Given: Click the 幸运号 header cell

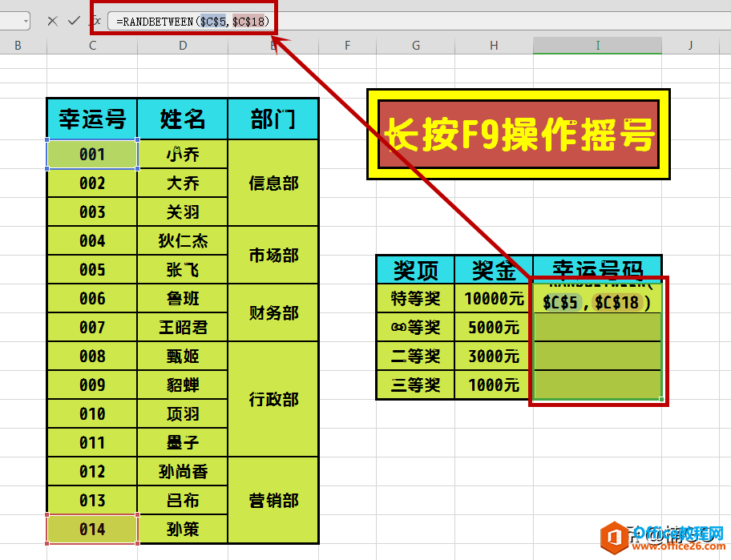Looking at the screenshot, I should 92,119.
